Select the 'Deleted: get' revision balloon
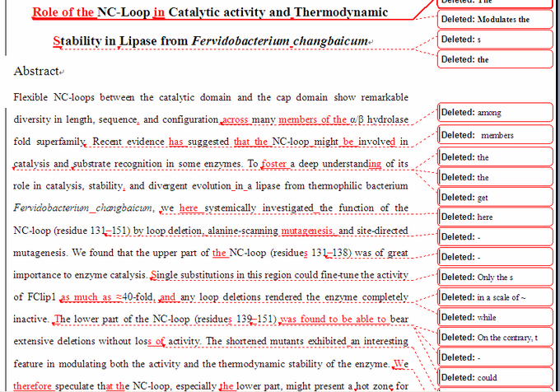The height and width of the screenshot is (392, 560). (494, 197)
